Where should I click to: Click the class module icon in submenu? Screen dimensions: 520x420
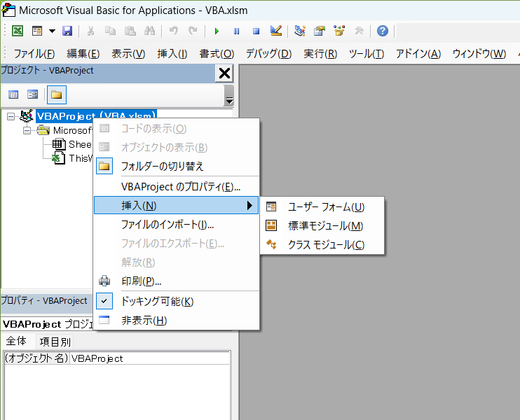click(x=271, y=245)
